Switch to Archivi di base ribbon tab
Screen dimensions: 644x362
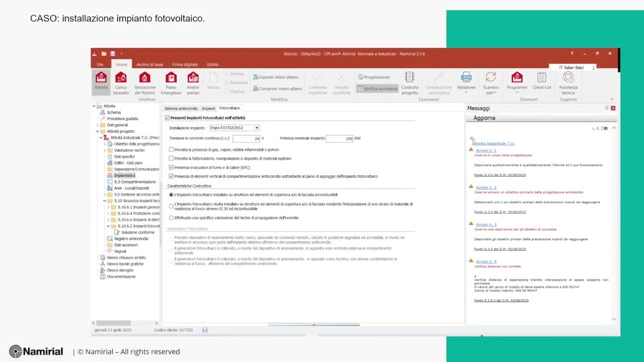point(149,64)
